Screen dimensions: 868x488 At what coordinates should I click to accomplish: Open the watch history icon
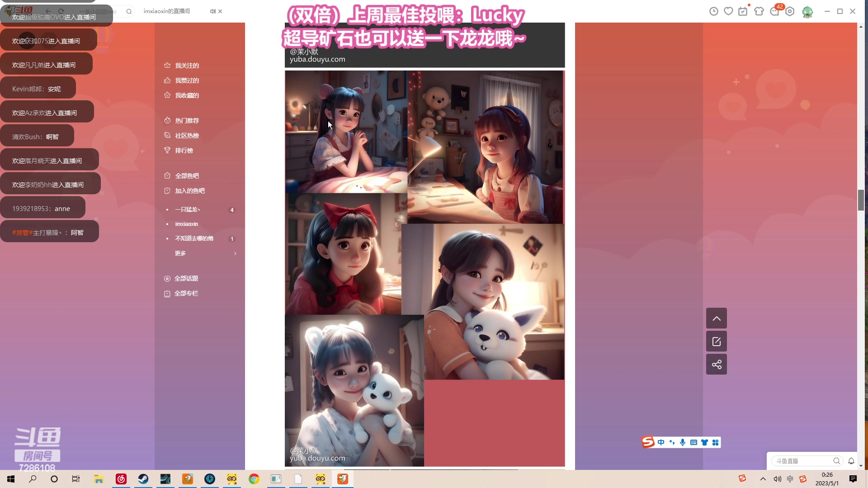click(x=714, y=11)
